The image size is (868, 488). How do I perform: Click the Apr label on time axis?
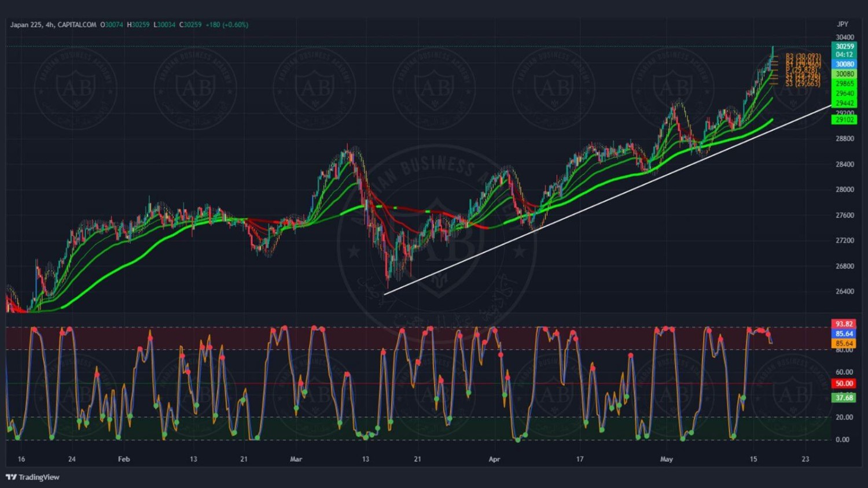pyautogui.click(x=494, y=459)
